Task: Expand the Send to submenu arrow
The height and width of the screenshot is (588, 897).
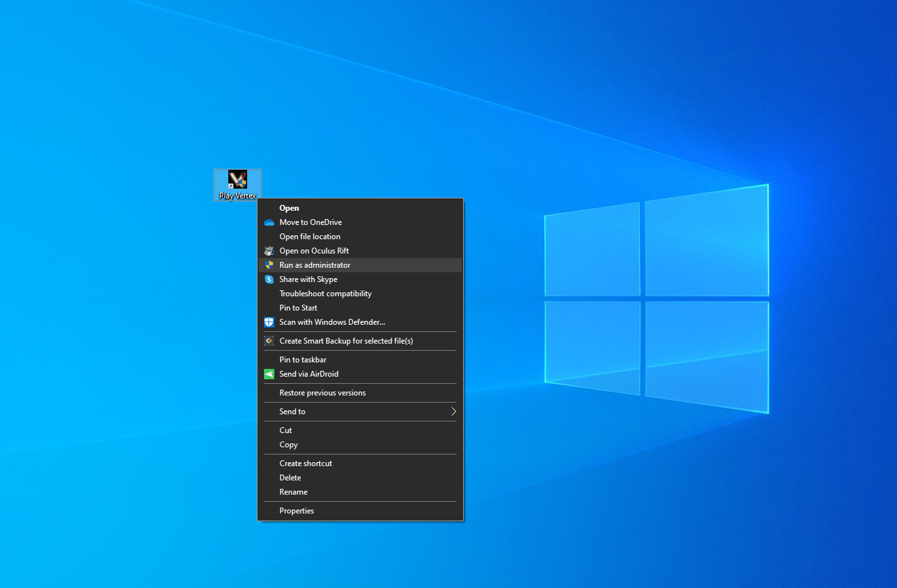Action: coord(453,412)
